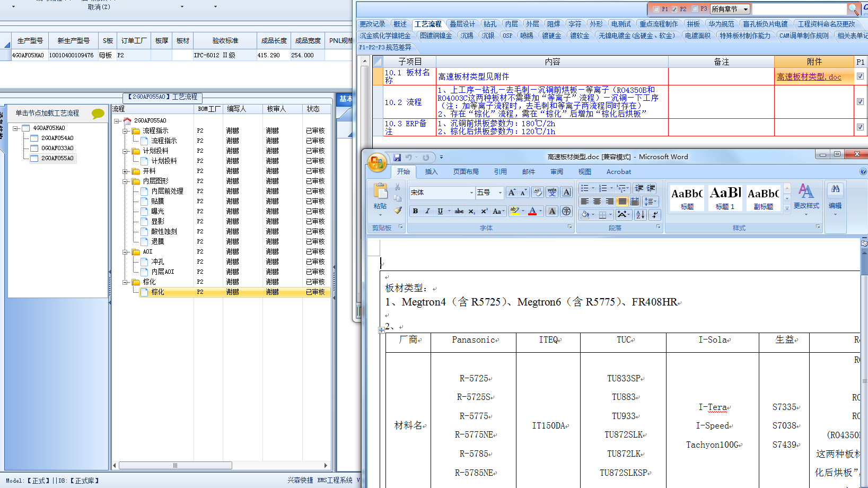
Task: Click the font color red A button
Action: (x=532, y=211)
